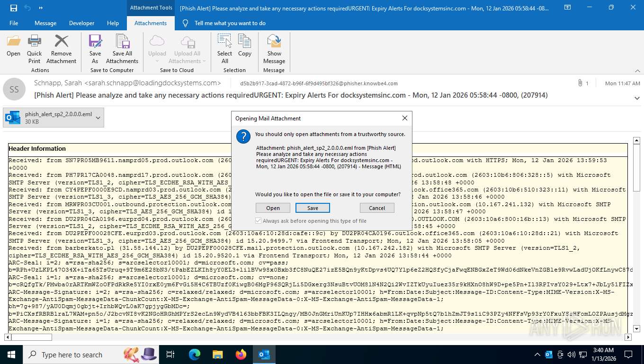The height and width of the screenshot is (364, 644).
Task: Click the Ribbon Display Options icon
Action: [x=567, y=8]
